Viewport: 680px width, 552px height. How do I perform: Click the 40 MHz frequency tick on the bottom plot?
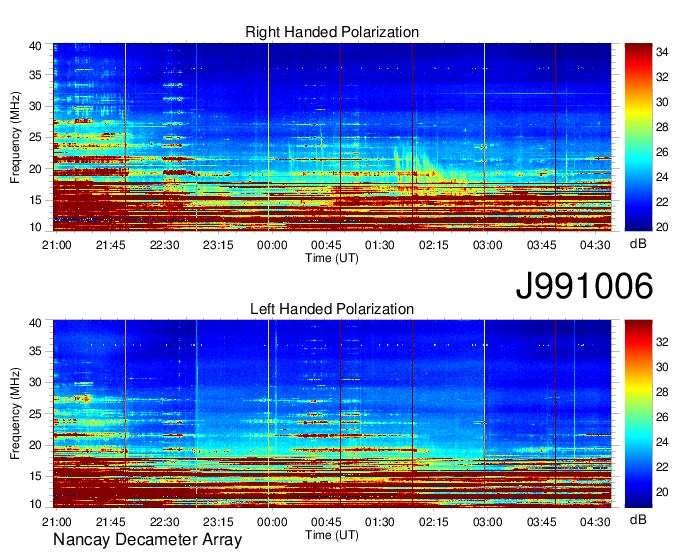tap(36, 323)
